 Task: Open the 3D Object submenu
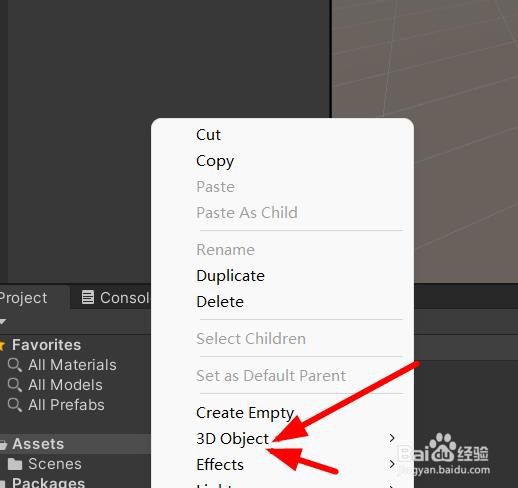tap(283, 439)
